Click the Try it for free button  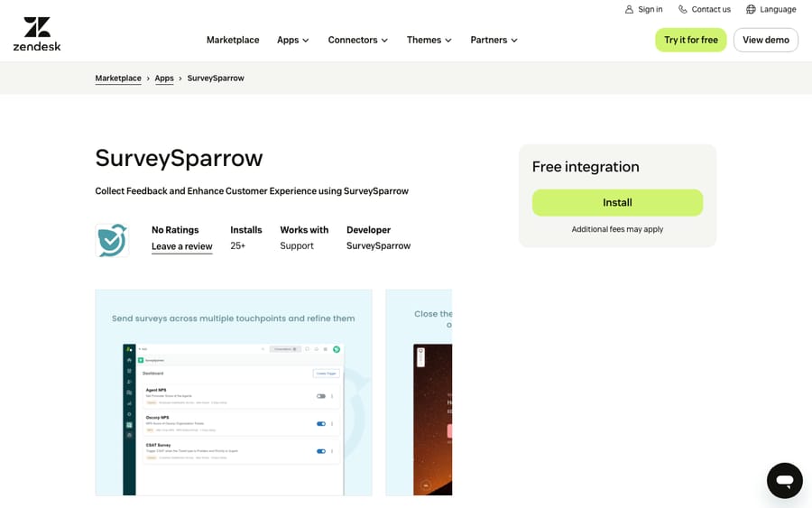pyautogui.click(x=691, y=40)
